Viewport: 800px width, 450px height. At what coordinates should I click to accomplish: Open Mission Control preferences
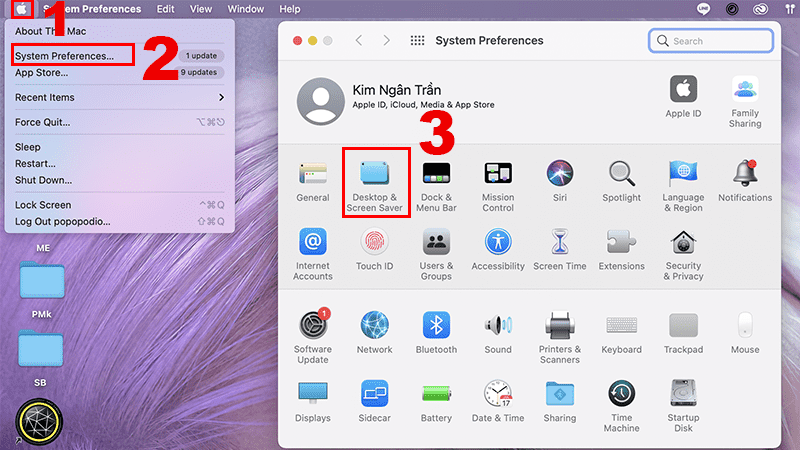pyautogui.click(x=498, y=186)
